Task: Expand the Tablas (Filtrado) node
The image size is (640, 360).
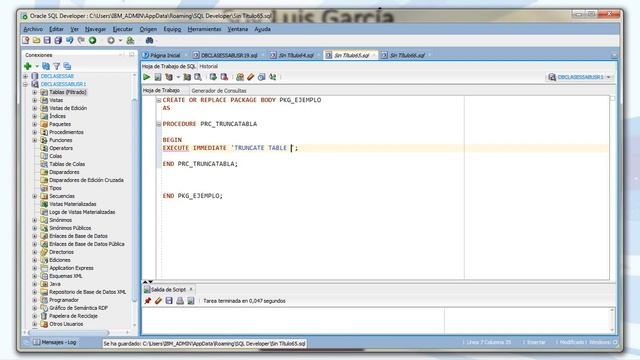Action: [x=35, y=92]
